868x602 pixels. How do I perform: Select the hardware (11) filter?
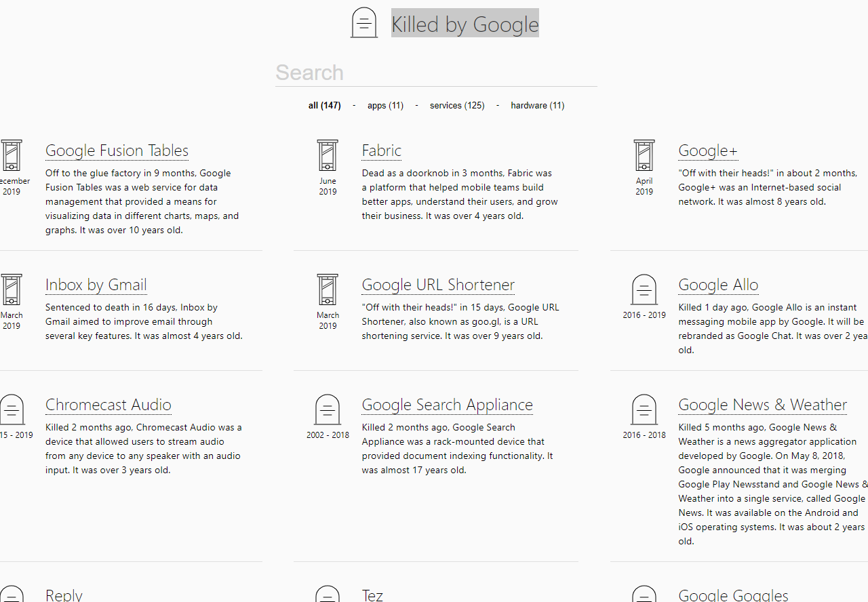point(538,105)
